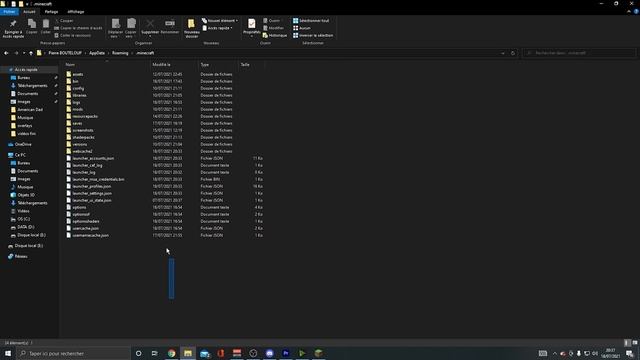This screenshot has width=640, height=360.
Task: Select American Dad in the navigation pane
Action: (30, 110)
